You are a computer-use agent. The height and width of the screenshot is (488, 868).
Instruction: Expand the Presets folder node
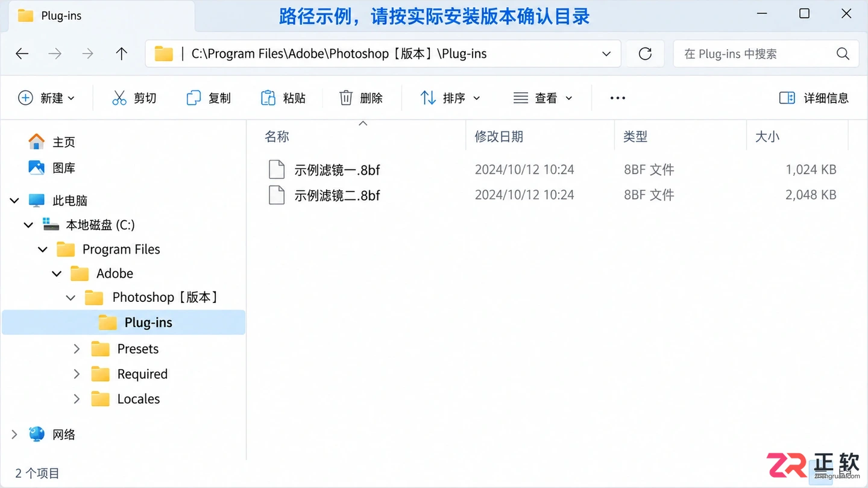77,349
